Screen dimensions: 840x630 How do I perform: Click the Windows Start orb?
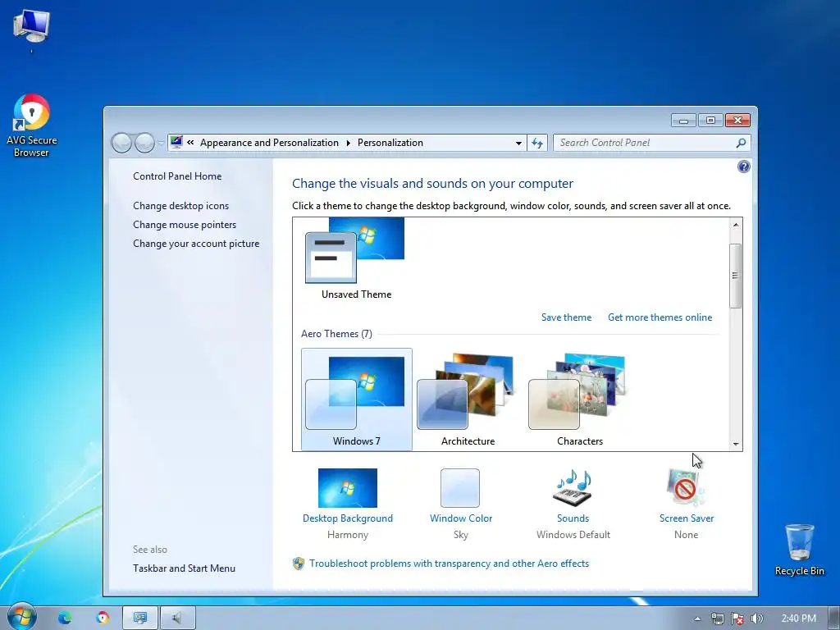pyautogui.click(x=21, y=617)
